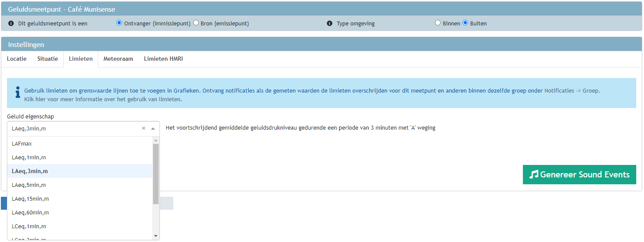Choose Binnen as environment type
This screenshot has height=242, width=644.
438,23
